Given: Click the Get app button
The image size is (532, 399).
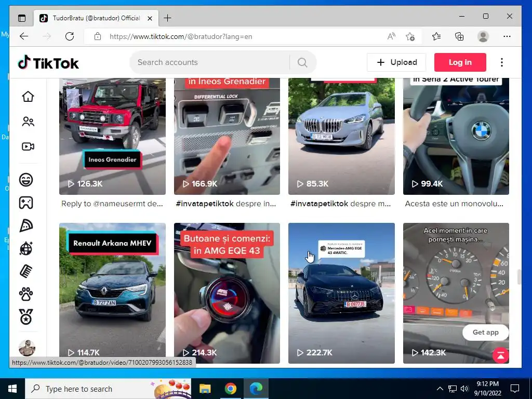Looking at the screenshot, I should (x=486, y=332).
